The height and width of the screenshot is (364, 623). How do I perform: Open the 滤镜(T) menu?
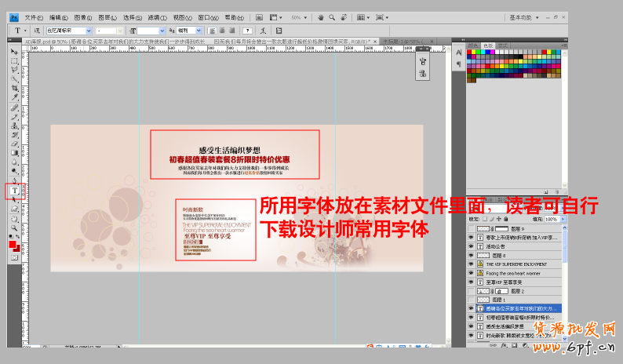pos(158,17)
